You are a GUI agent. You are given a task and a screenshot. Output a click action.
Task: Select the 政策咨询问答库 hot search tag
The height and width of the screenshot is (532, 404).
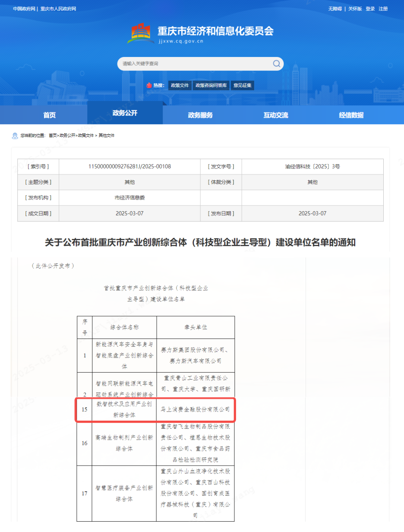[x=211, y=85]
